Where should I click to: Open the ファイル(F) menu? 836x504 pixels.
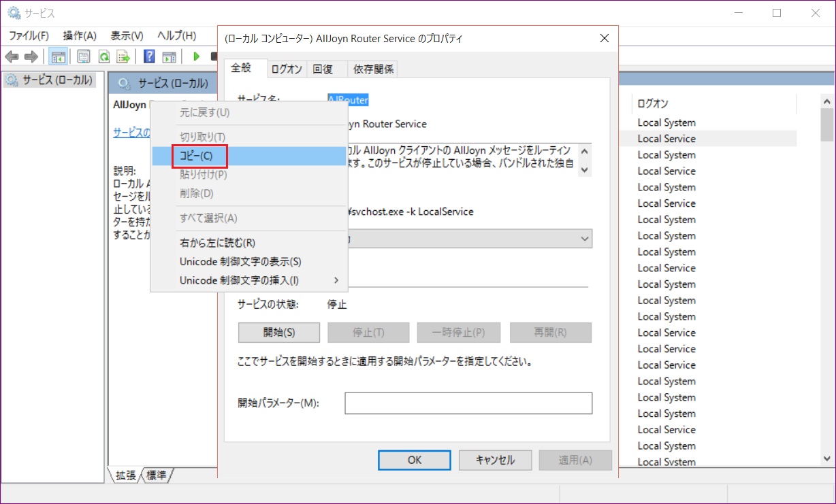coord(29,35)
